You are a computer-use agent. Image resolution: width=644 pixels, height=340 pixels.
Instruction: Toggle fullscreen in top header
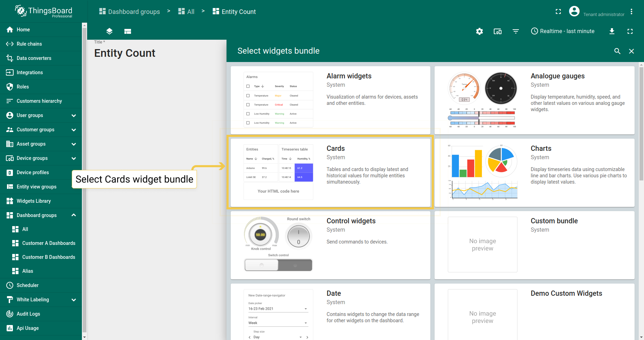558,11
